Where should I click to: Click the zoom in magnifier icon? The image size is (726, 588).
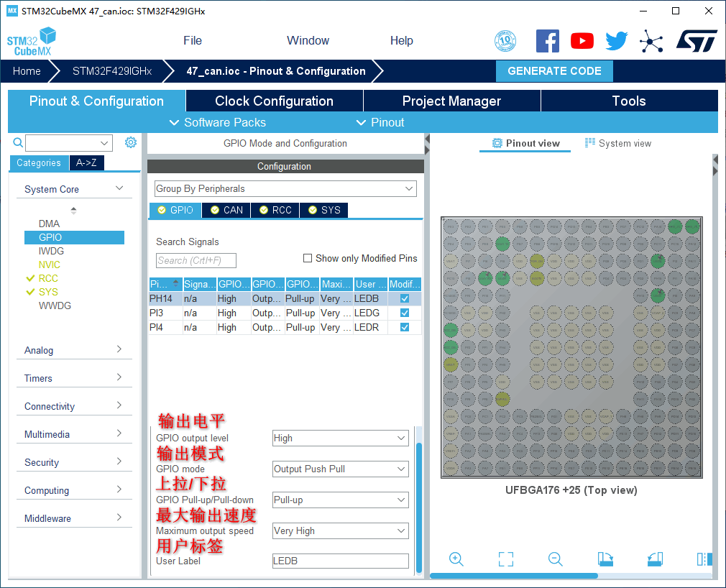456,559
